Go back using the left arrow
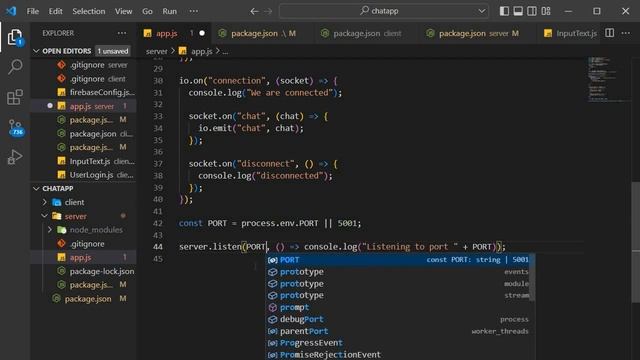This screenshot has height=360, width=640. (x=254, y=11)
